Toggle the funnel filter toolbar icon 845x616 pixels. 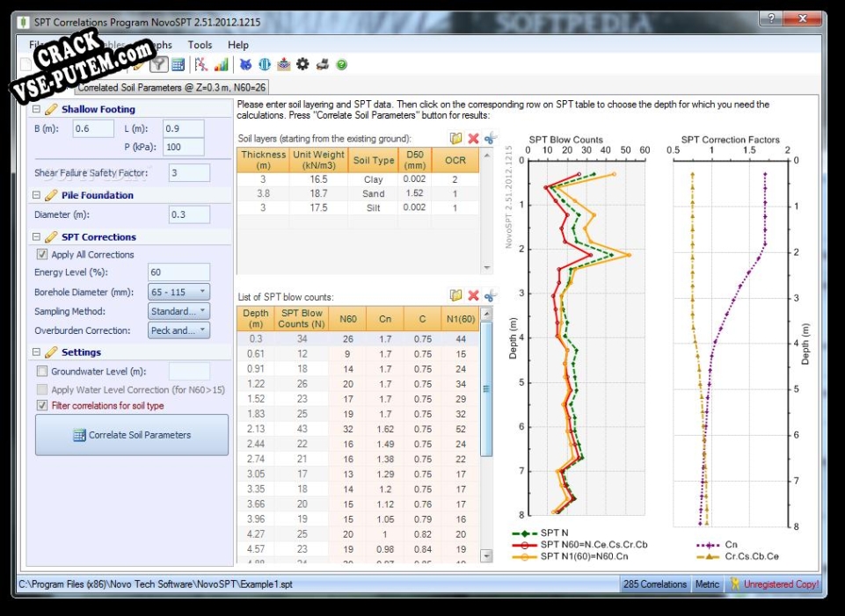click(158, 65)
